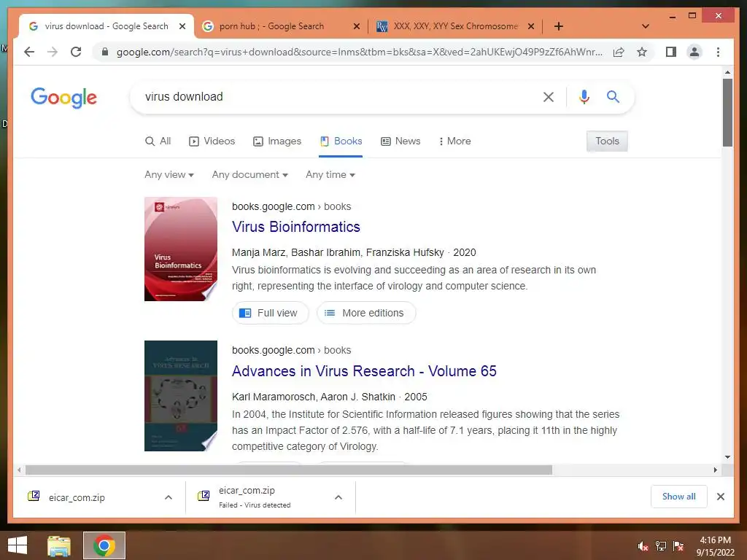Show all downloads
Image resolution: width=747 pixels, height=560 pixels.
click(x=679, y=497)
